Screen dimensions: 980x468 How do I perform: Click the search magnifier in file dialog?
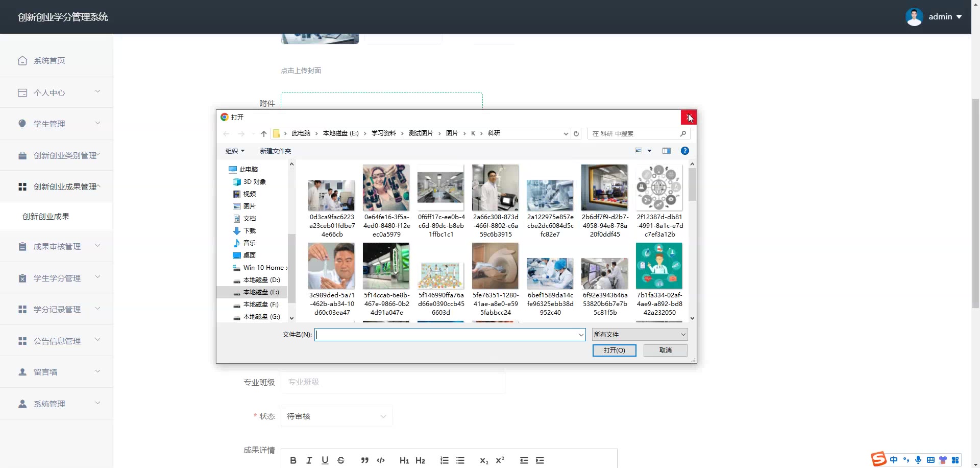[683, 133]
